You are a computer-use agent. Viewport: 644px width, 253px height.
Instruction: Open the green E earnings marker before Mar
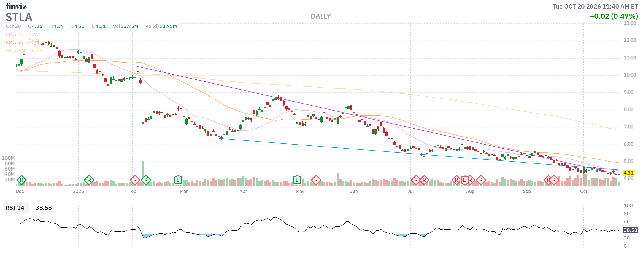pyautogui.click(x=178, y=180)
